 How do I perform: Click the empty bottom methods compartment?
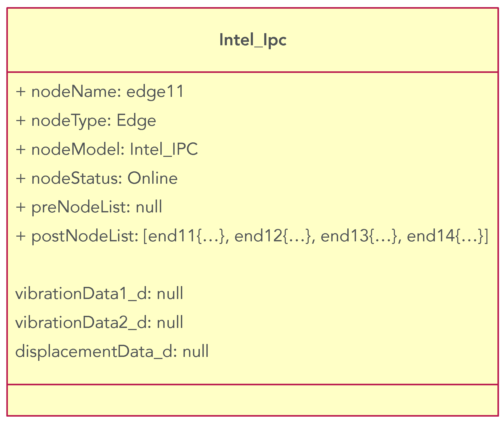pos(252,400)
